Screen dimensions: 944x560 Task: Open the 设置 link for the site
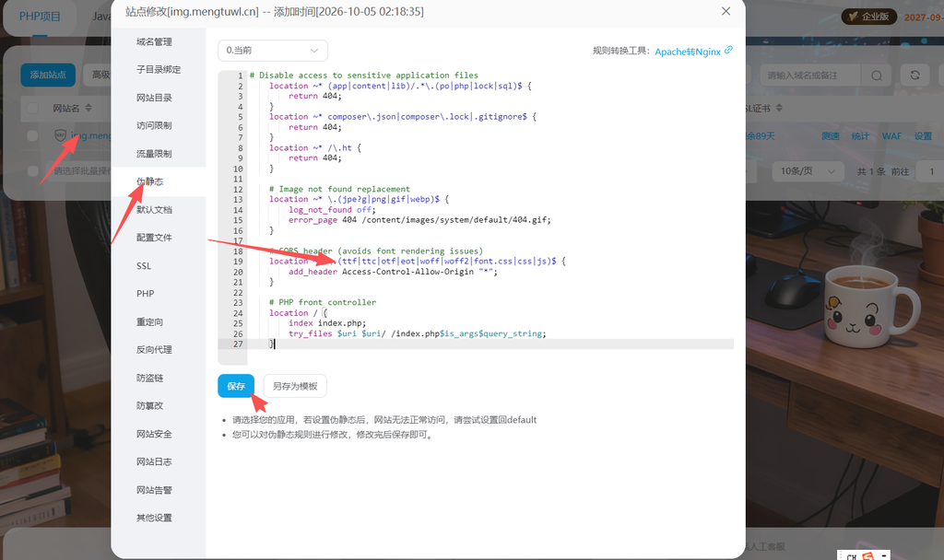pos(923,136)
